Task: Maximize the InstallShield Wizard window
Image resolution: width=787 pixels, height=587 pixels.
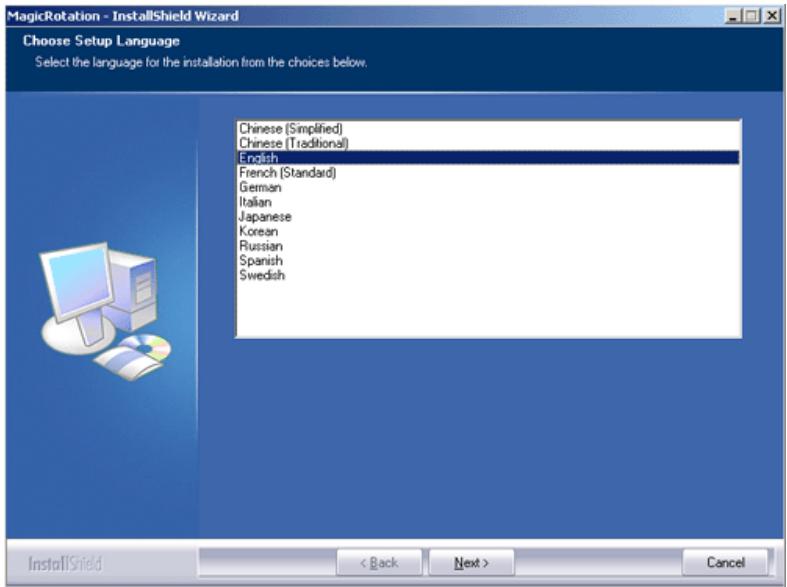Action: [751, 16]
